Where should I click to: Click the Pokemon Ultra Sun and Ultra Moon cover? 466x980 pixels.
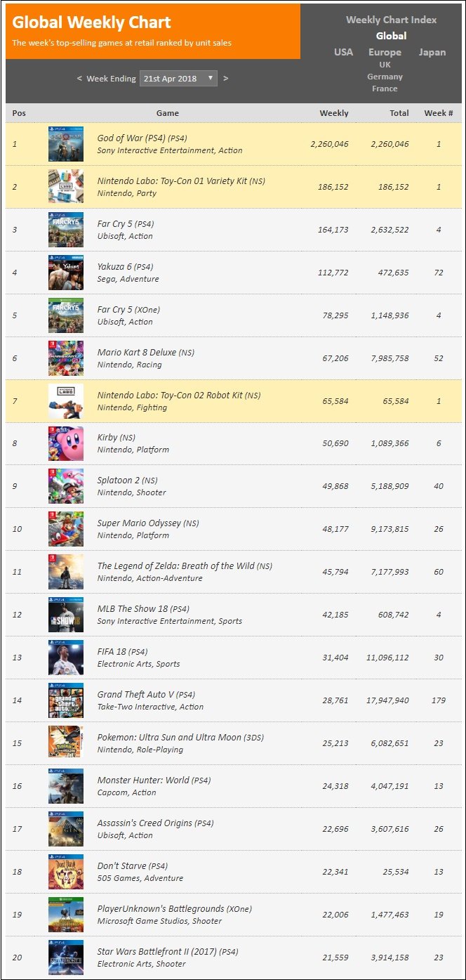[x=66, y=744]
